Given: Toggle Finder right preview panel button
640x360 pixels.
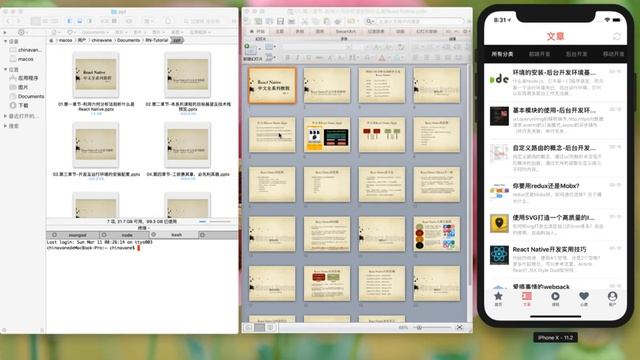Looking at the screenshot, I should [89, 21].
